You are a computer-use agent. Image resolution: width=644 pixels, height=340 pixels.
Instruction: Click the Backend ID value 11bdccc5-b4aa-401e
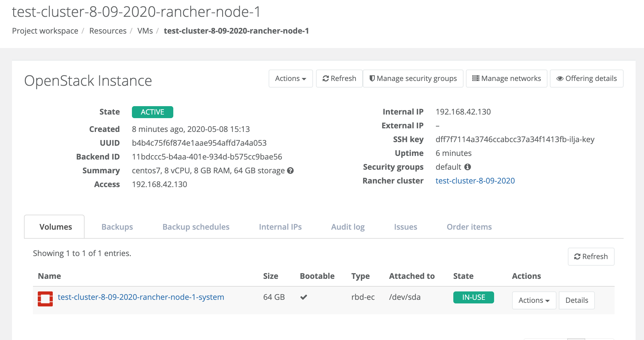[207, 157]
